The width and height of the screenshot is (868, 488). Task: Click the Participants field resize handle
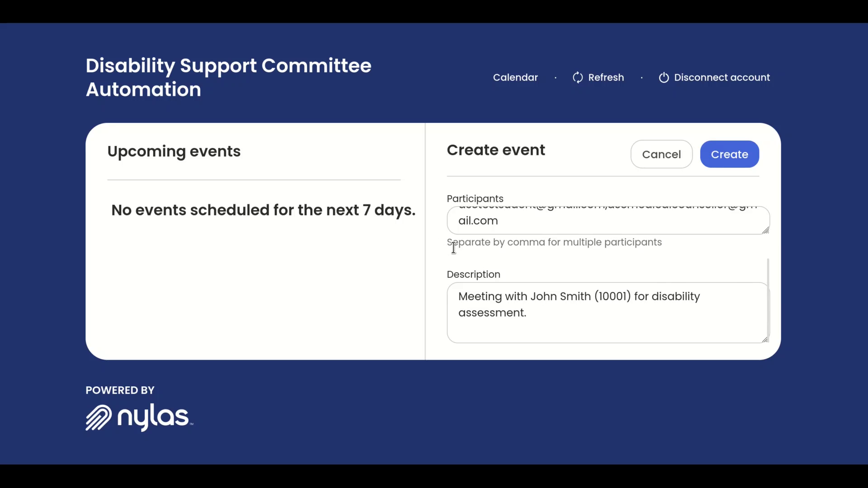coord(765,230)
